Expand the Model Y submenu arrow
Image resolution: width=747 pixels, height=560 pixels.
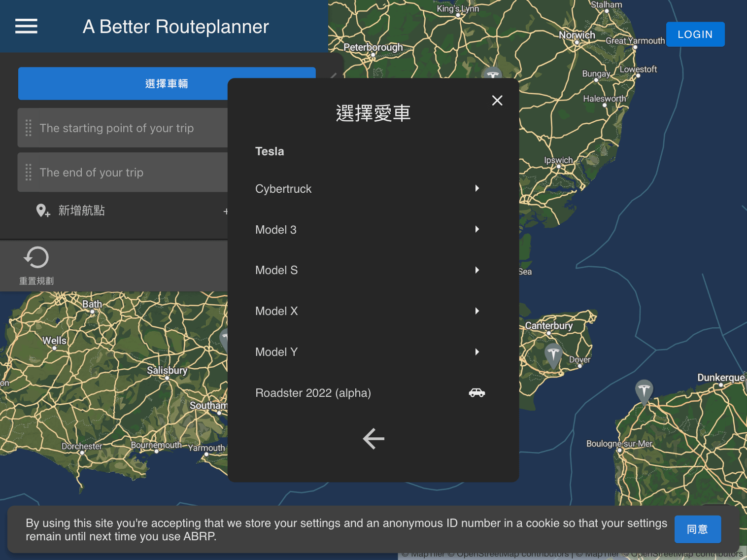(477, 352)
